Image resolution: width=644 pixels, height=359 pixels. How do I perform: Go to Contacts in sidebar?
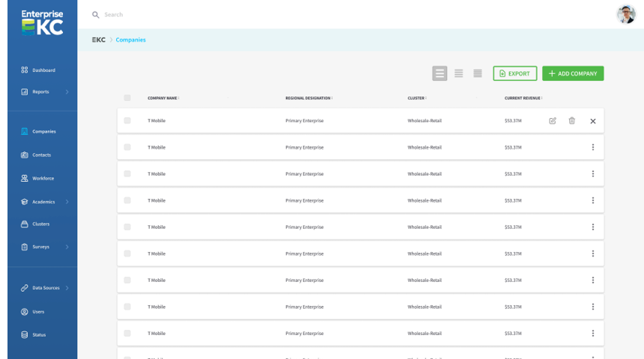coord(41,155)
